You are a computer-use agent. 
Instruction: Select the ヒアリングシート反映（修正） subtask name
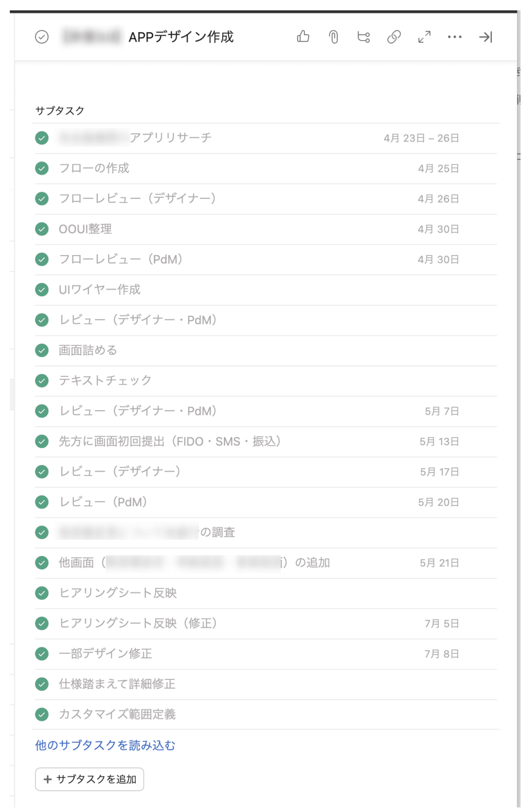[x=138, y=623]
